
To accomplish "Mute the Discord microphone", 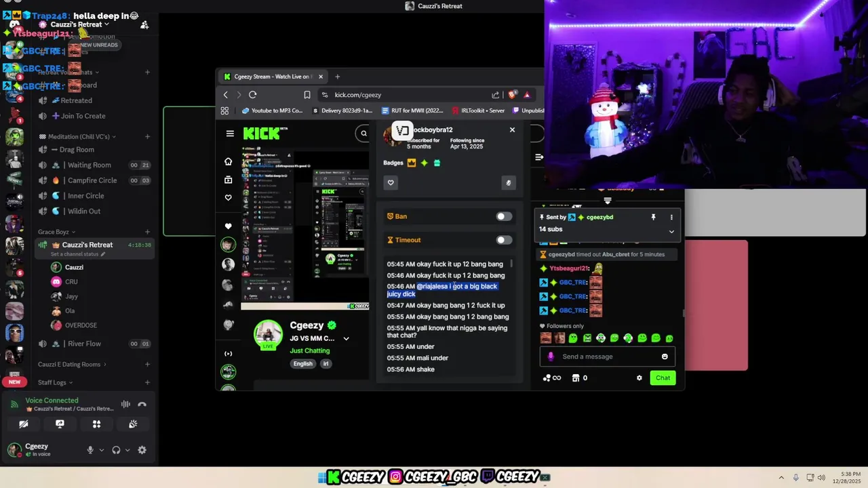I will [90, 450].
